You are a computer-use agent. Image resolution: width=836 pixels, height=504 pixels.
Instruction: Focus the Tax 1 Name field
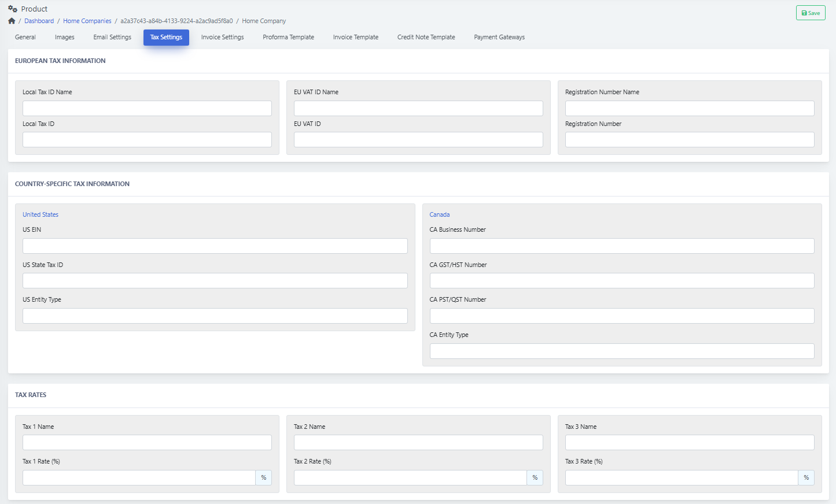point(147,442)
